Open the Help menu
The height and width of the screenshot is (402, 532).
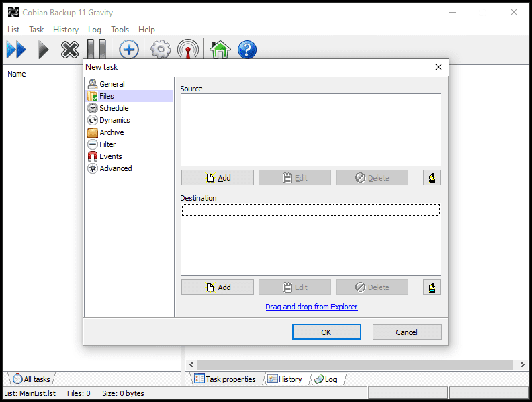146,30
